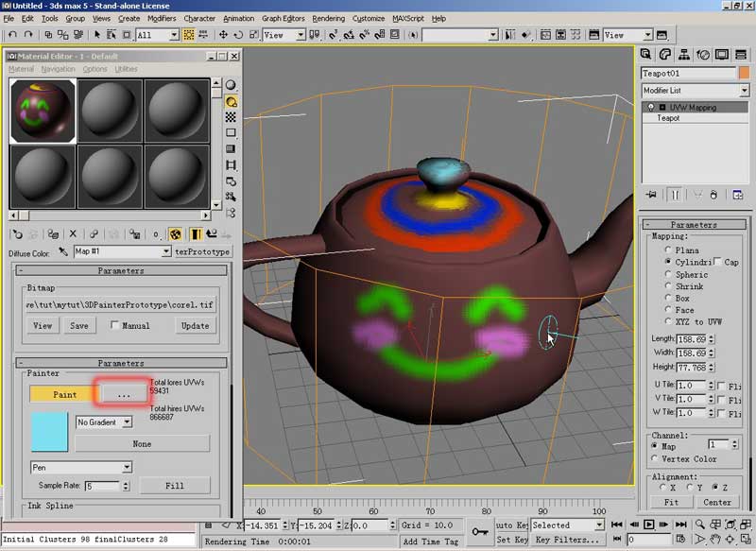Toggle Show Map in Viewport icon
The width and height of the screenshot is (756, 551).
(175, 233)
